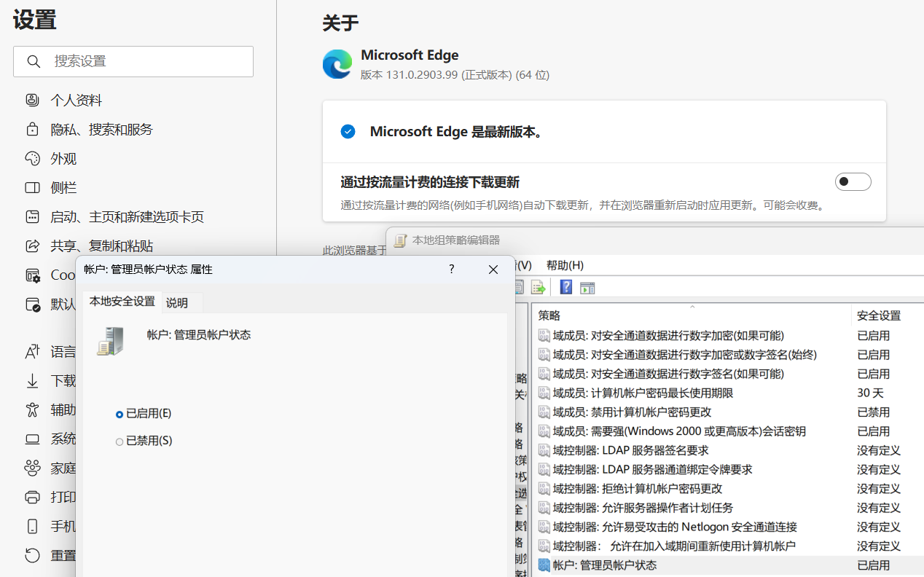Select the 默认 browser settings icon

(33, 305)
